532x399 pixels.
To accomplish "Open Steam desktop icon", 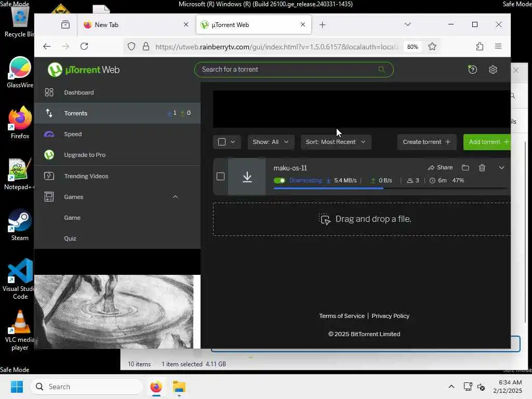I will click(20, 225).
